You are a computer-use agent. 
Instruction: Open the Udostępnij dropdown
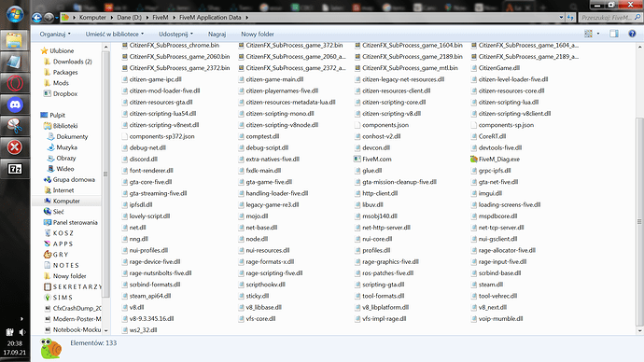[175, 35]
